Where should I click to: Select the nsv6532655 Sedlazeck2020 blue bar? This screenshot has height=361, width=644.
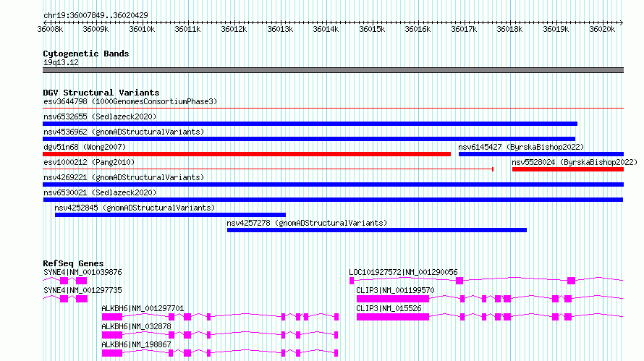tap(310, 124)
